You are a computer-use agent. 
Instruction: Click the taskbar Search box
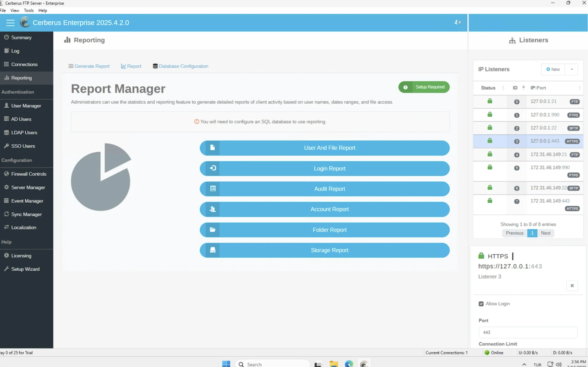pos(272,364)
